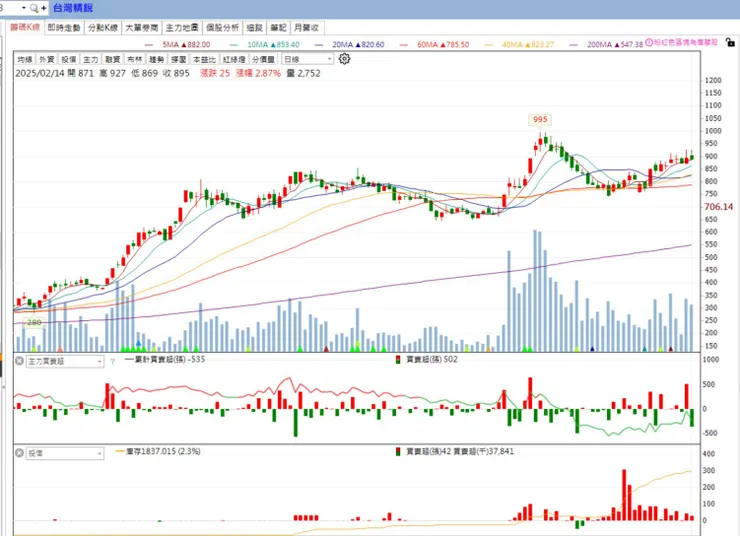The image size is (740, 536).
Task: Click the 40MA 823.27 legend entry
Action: 520,45
